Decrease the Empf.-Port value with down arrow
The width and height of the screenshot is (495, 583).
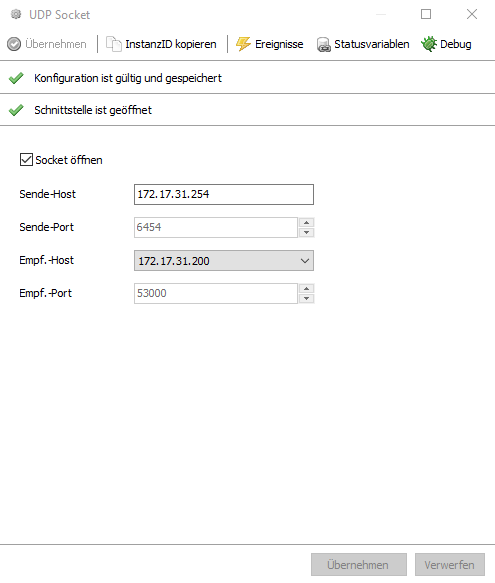[306, 298]
